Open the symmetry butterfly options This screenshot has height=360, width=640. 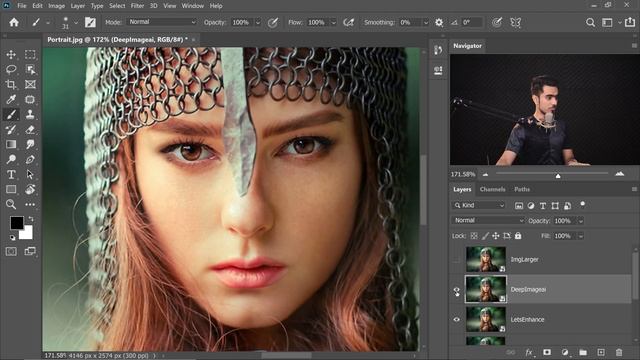pyautogui.click(x=516, y=22)
